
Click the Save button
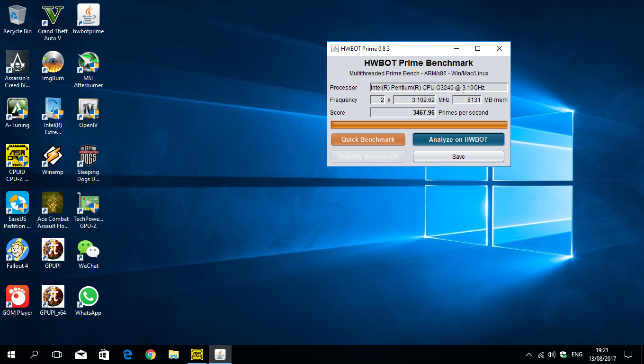click(x=458, y=156)
